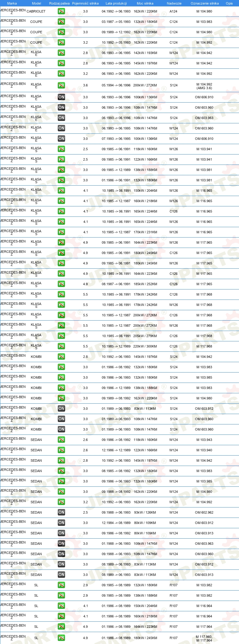Screen dimensions: 239x644
Task: Click PB icon in KLASA E 145kW / 197KM row
Action: (61, 63)
